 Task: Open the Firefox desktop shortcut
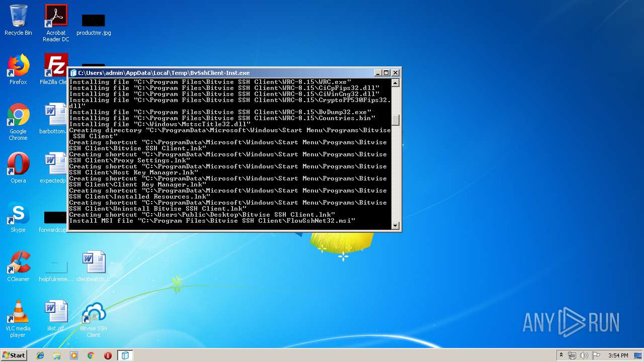point(18,69)
